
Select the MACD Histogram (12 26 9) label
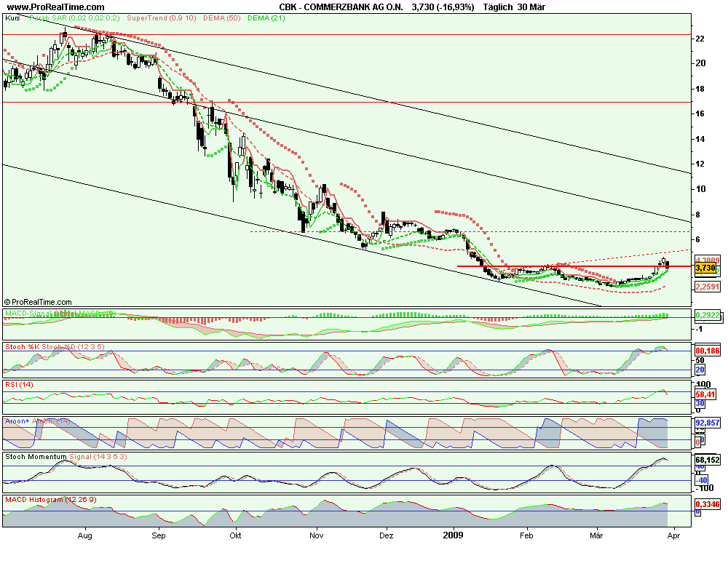click(51, 499)
